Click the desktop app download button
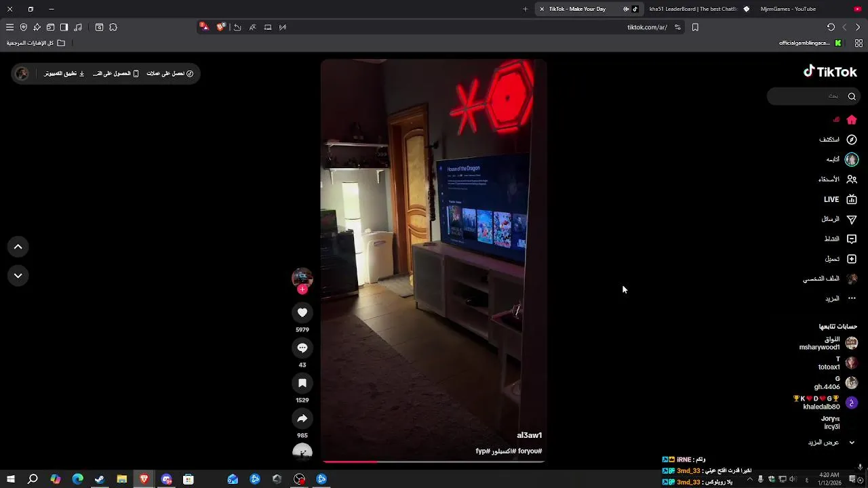 coord(64,73)
